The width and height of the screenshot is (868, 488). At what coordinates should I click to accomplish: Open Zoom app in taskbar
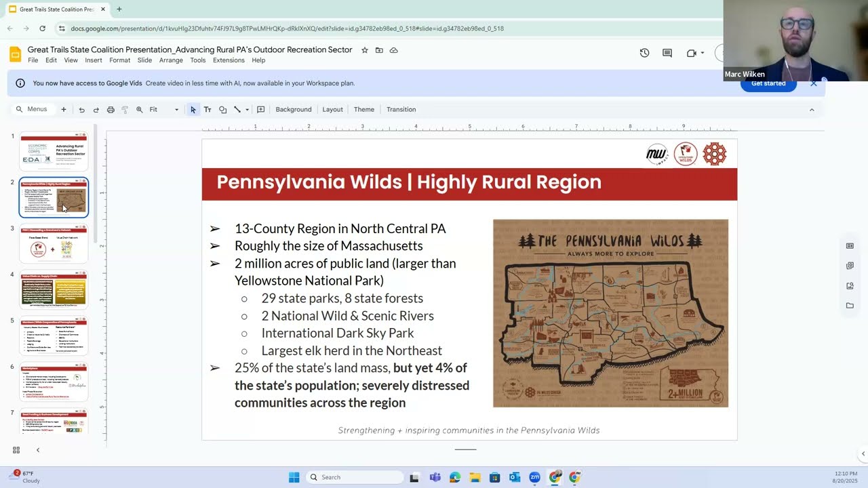[x=534, y=477]
